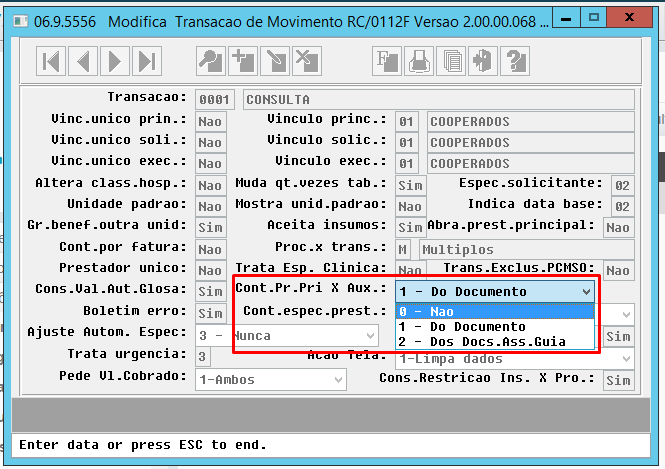Click the Proc.x trans. M field
The height and width of the screenshot is (469, 665).
coord(403,250)
